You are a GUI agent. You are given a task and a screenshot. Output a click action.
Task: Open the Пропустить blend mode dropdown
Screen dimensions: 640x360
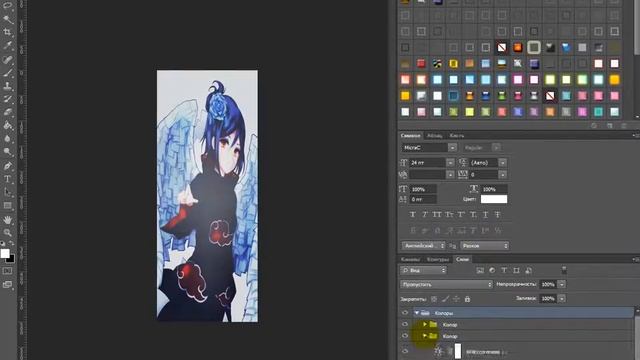(x=446, y=284)
